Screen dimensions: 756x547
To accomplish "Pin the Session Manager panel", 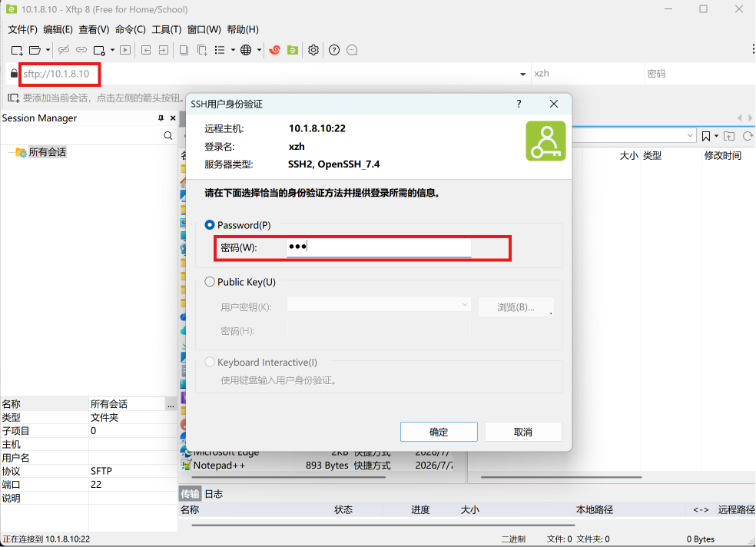I will (161, 118).
